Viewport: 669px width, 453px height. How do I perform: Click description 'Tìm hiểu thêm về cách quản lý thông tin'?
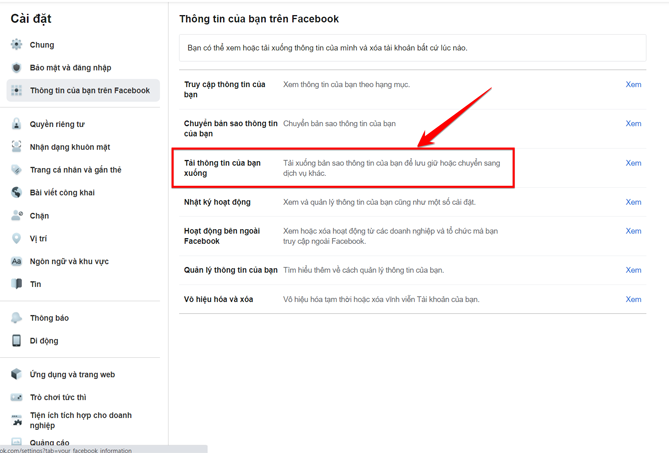[364, 270]
